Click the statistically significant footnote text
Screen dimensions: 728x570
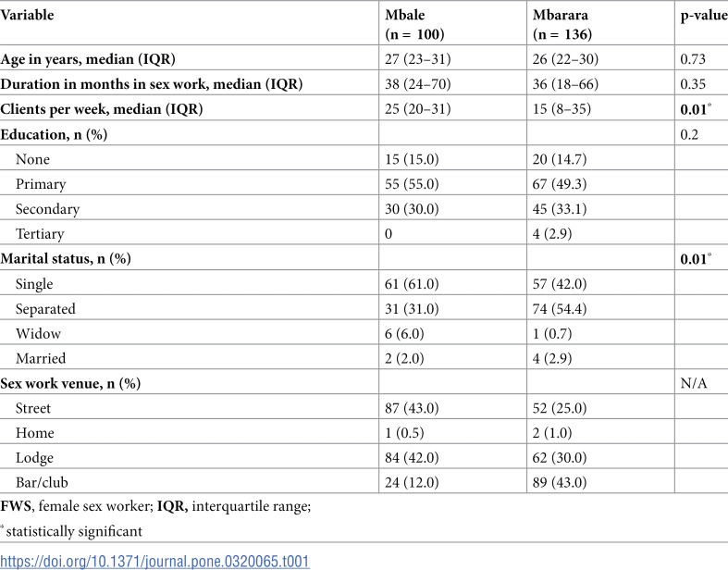(x=74, y=531)
